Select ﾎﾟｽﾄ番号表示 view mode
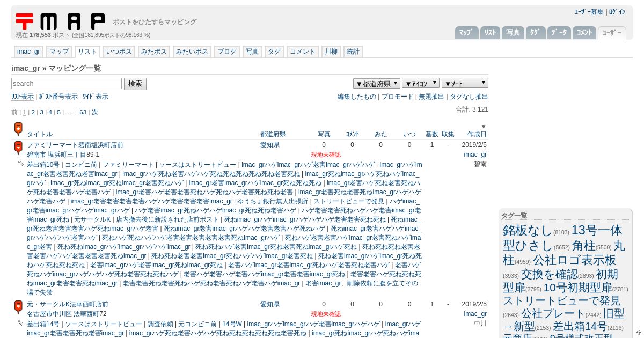Image resolution: width=644 pixels, height=338 pixels. 58,97
